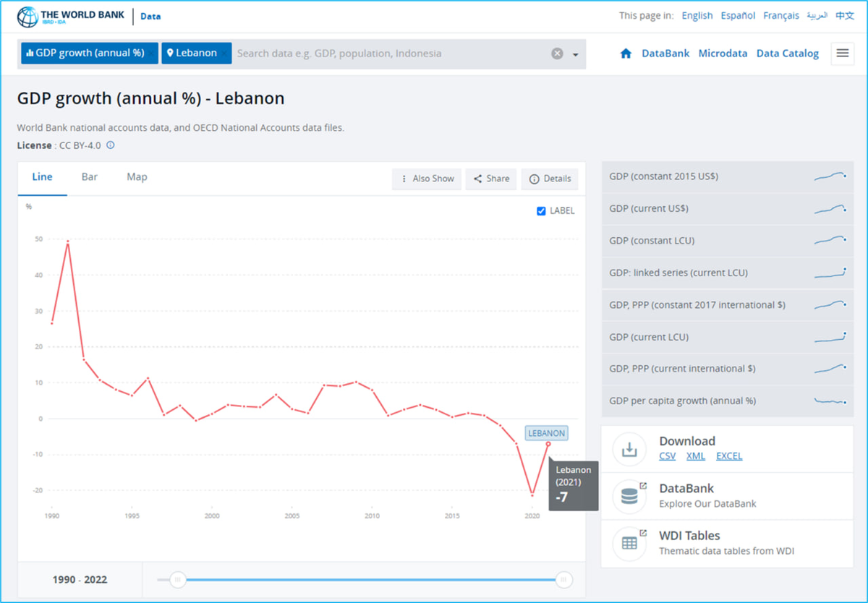Image resolution: width=868 pixels, height=603 pixels.
Task: Switch page language to Chinese
Action: 845,16
